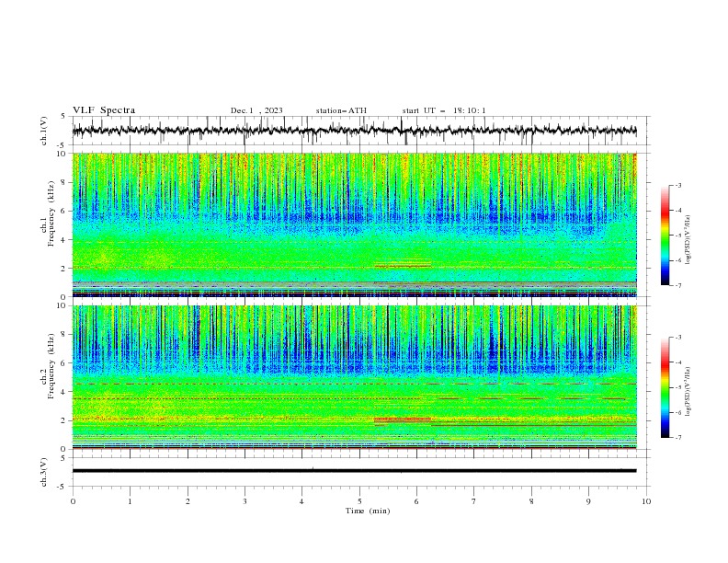Click the ch.2 spectrogram panel
Image resolution: width=728 pixels, height=563 pixels.
pos(354,377)
